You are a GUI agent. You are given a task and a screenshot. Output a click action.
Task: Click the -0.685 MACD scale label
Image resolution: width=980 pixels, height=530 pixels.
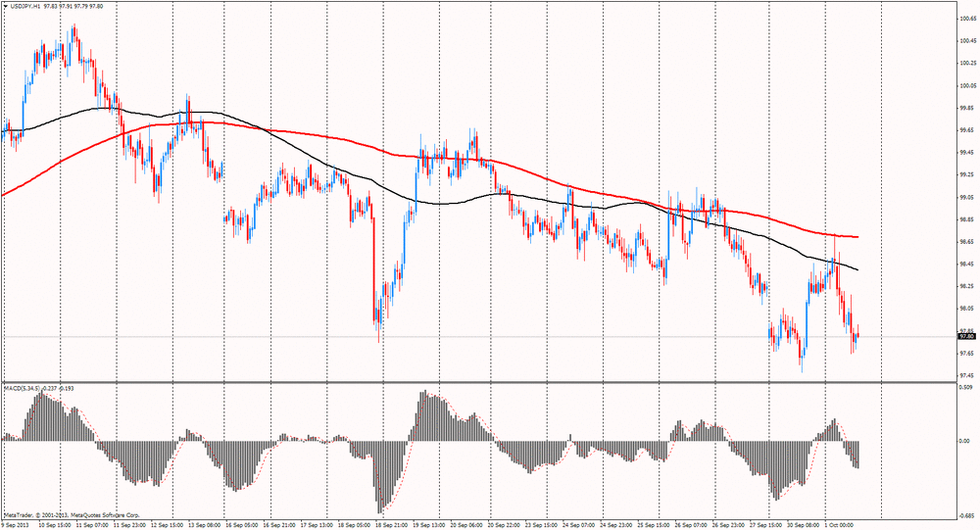(x=967, y=515)
